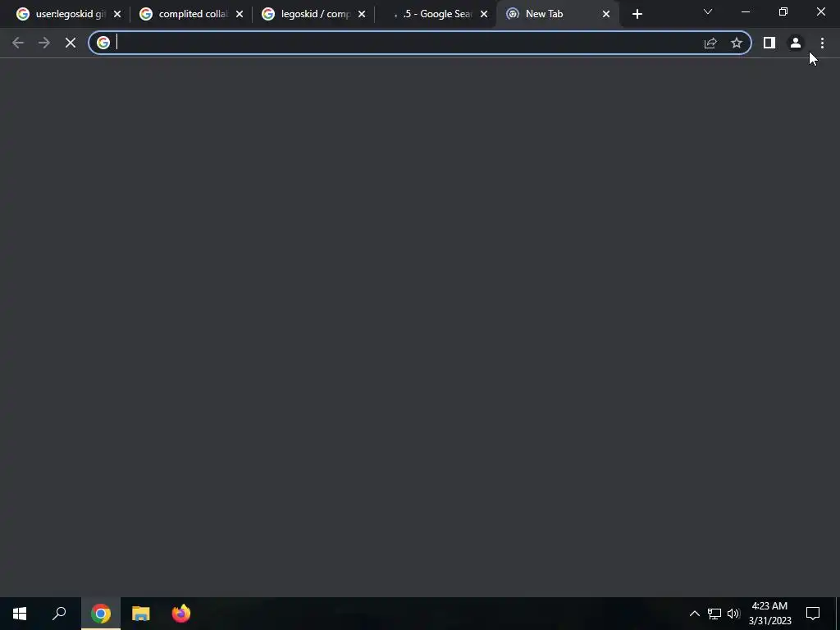Restore down the Chrome window

[783, 11]
